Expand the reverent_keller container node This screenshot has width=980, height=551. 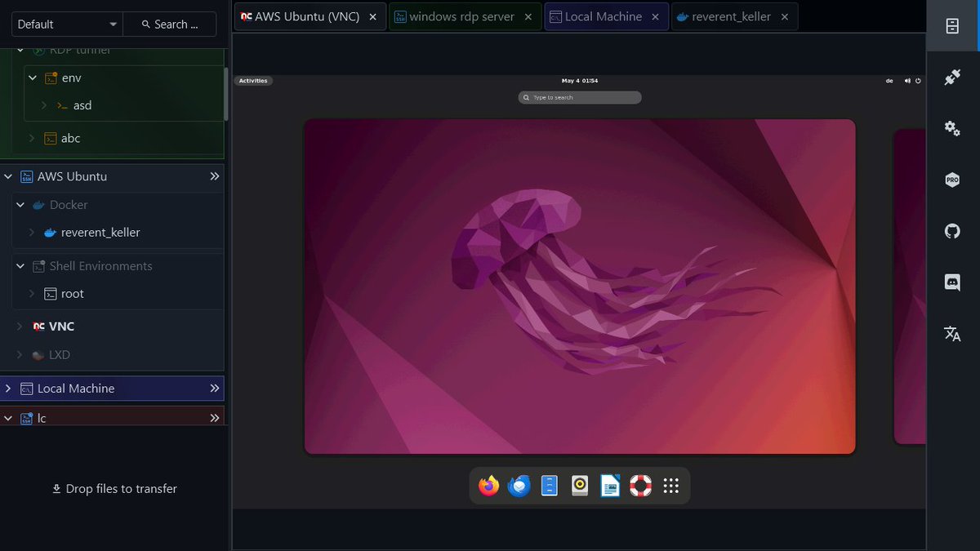[x=32, y=233]
